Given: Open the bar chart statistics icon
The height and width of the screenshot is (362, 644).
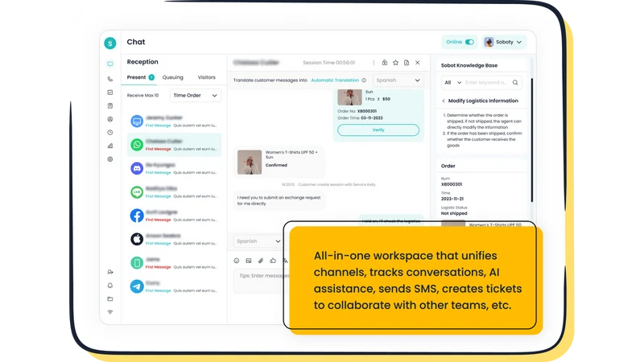Looking at the screenshot, I should (110, 146).
